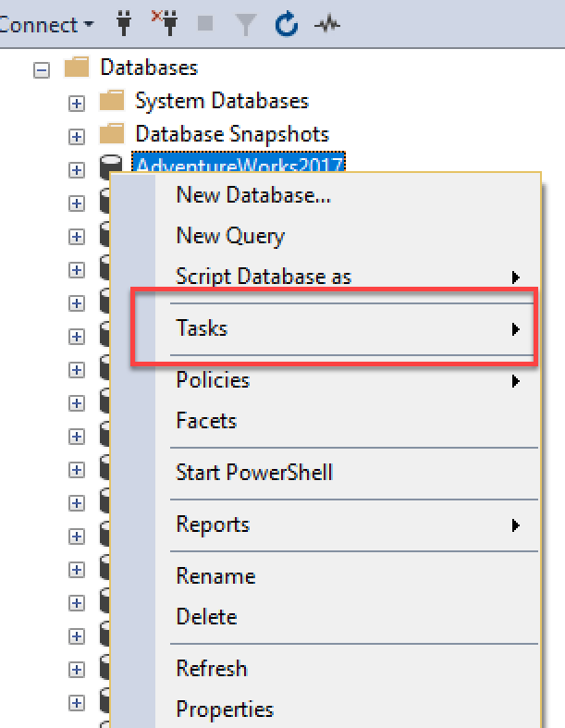Image resolution: width=565 pixels, height=728 pixels.
Task: Expand the System Databases node
Action: click(77, 102)
